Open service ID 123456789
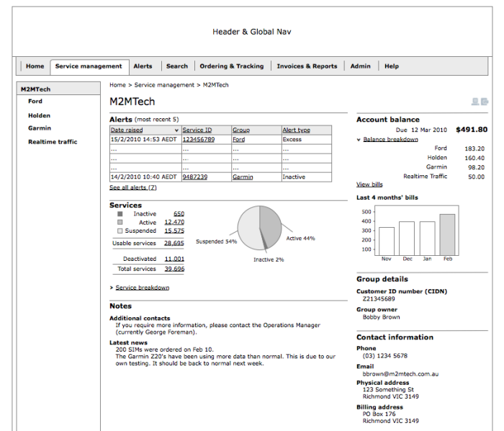The width and height of the screenshot is (504, 431). click(198, 139)
